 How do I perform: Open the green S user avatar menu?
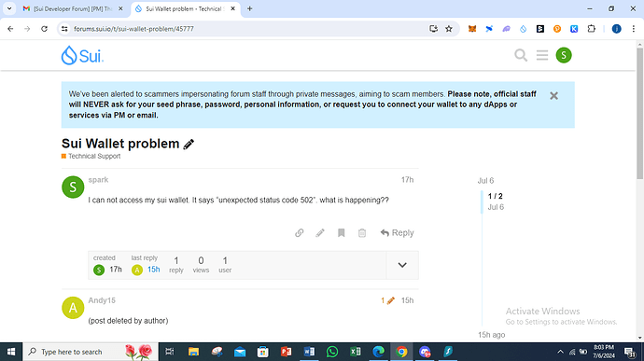pos(564,55)
